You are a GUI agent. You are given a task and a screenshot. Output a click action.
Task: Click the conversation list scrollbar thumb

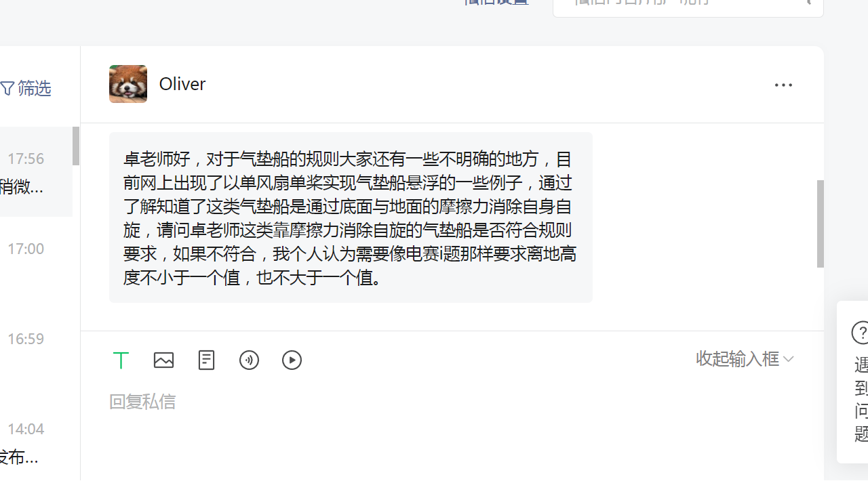[x=76, y=146]
